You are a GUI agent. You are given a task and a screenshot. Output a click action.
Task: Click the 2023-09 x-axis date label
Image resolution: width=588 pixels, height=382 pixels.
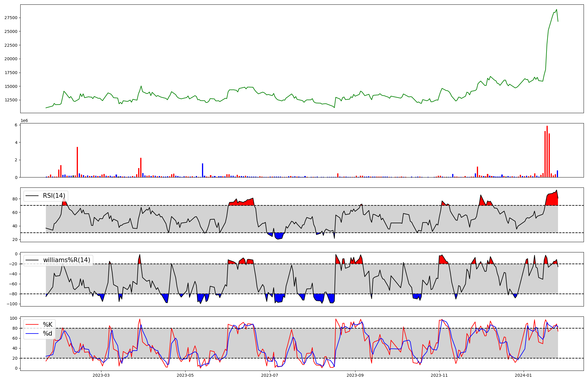pos(355,375)
